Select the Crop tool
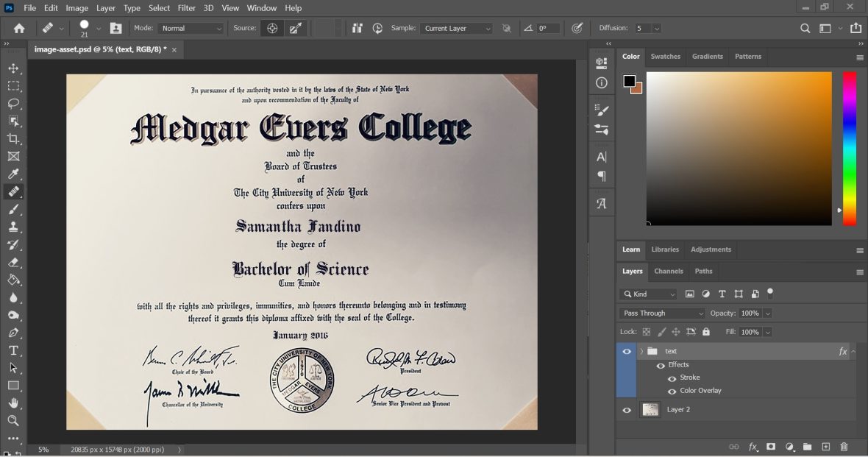The image size is (868, 457). tap(13, 138)
